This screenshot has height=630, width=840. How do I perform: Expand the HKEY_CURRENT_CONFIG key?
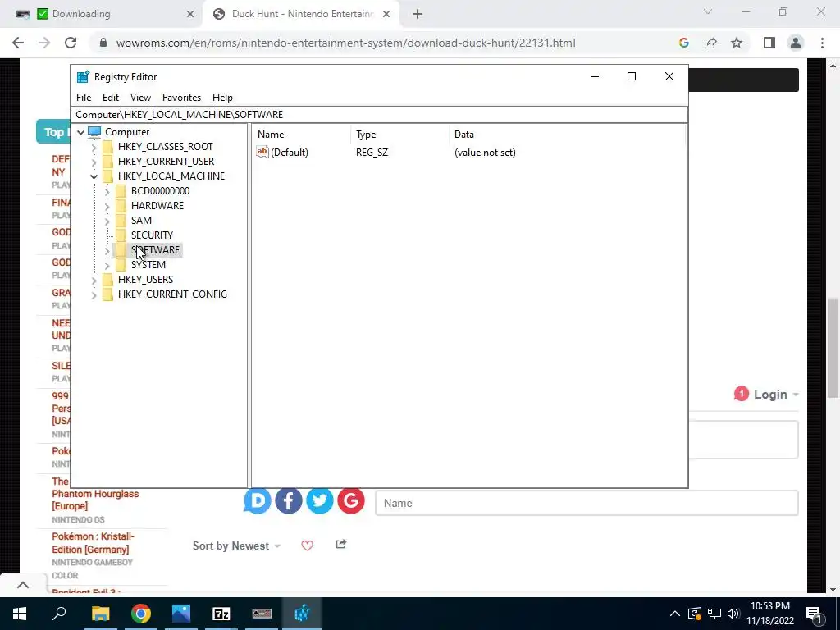94,294
